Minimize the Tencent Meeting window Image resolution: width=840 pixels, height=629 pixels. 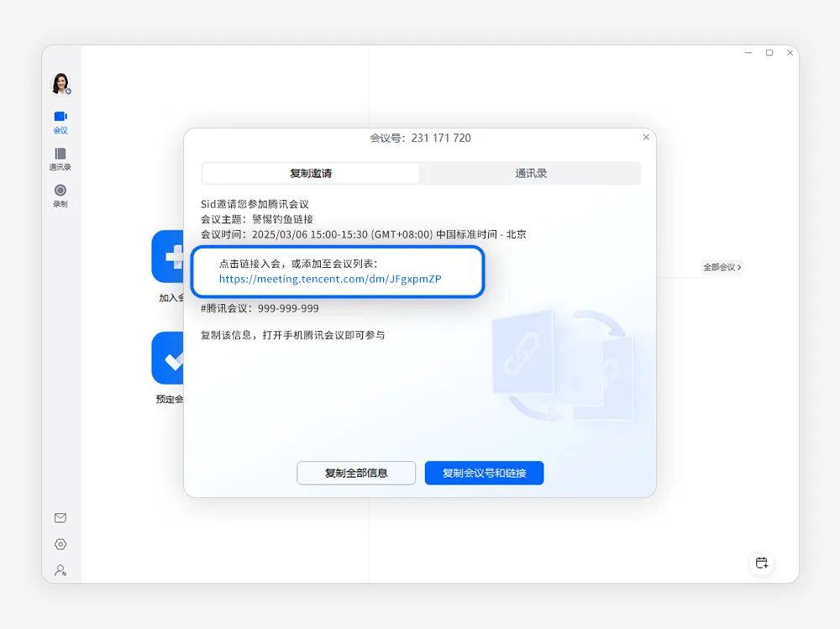748,53
